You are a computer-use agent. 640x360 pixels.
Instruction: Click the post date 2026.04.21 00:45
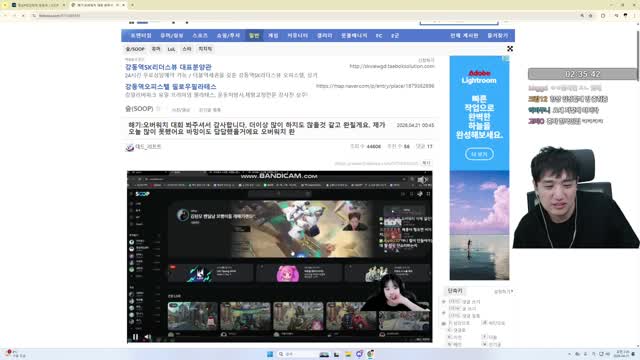click(415, 125)
